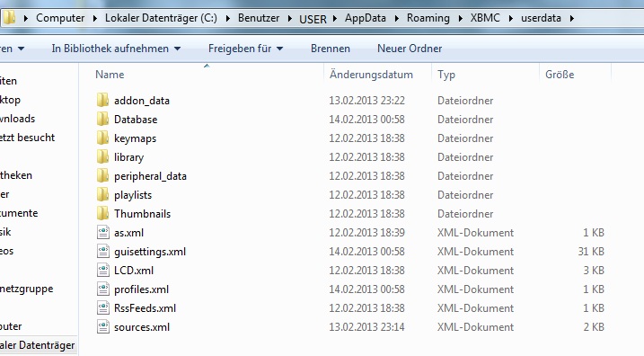Screen dimensions: 644x356
Task: Open the In Bibliothek aufnehmen dropdown
Action: pyautogui.click(x=116, y=49)
